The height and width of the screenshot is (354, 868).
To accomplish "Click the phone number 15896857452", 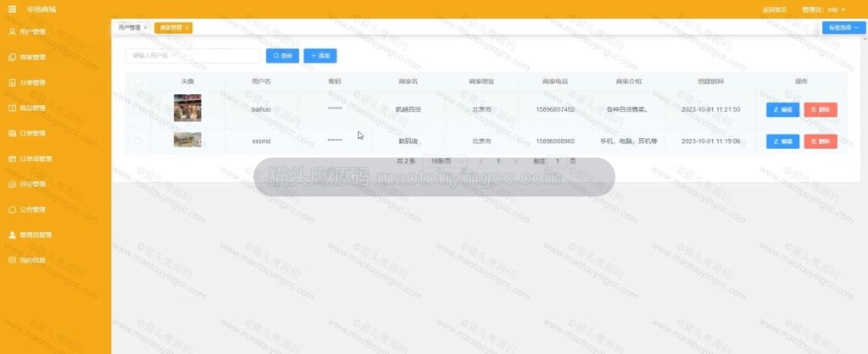I will click(555, 109).
